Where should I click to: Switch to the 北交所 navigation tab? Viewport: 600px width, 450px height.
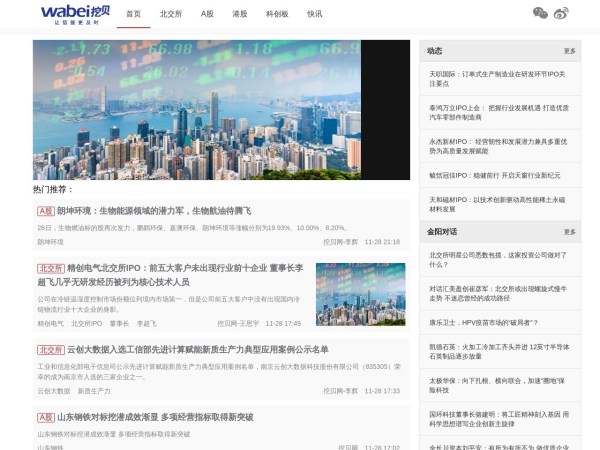coord(171,14)
